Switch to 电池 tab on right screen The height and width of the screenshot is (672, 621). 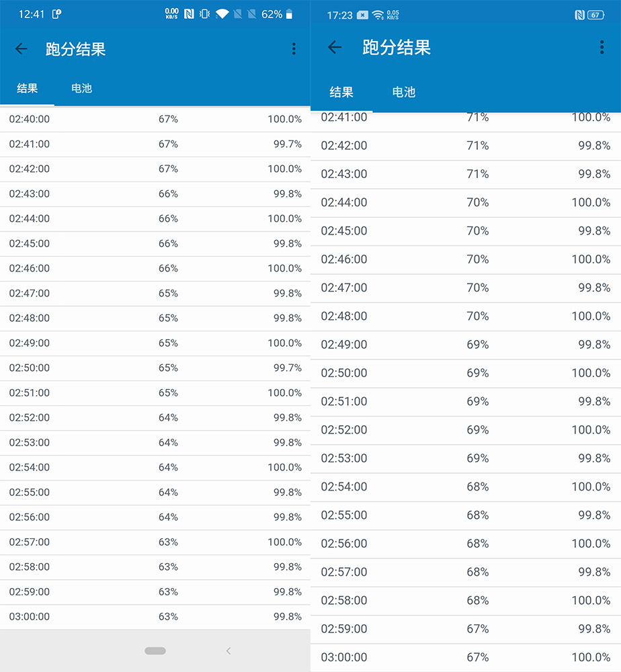pos(403,92)
